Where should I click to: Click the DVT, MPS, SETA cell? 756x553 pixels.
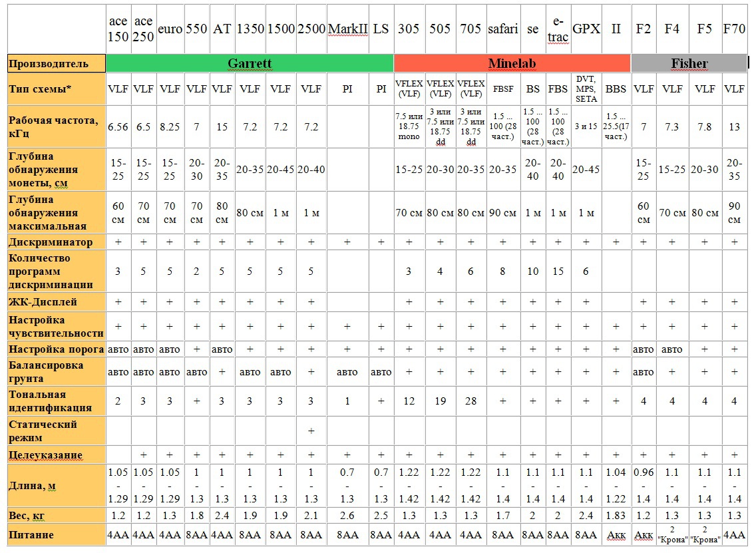[x=586, y=89]
